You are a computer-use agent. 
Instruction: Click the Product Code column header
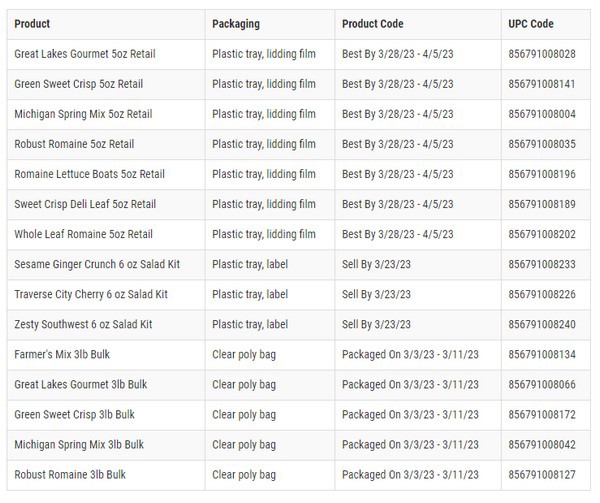(374, 23)
